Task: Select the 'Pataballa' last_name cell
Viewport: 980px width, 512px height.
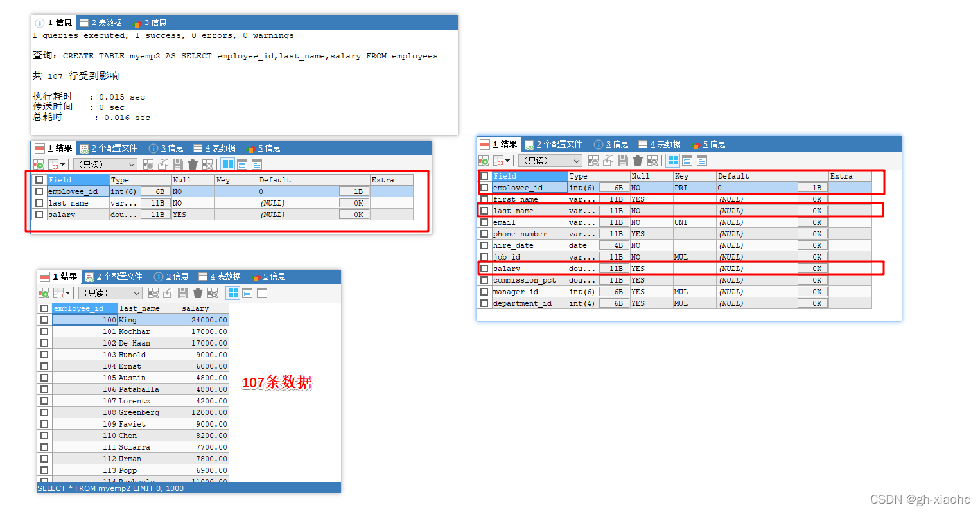Action: click(149, 389)
